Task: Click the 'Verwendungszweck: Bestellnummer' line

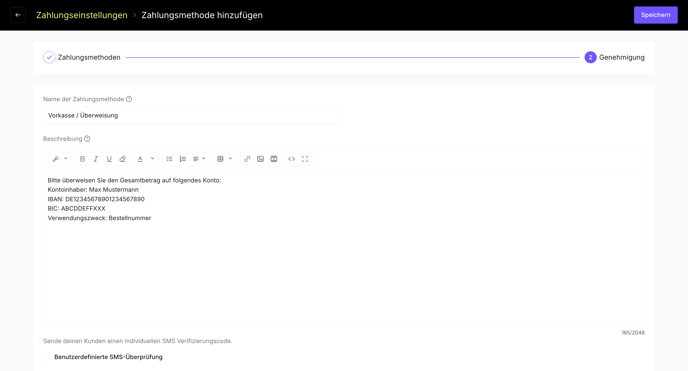Action: click(x=99, y=218)
